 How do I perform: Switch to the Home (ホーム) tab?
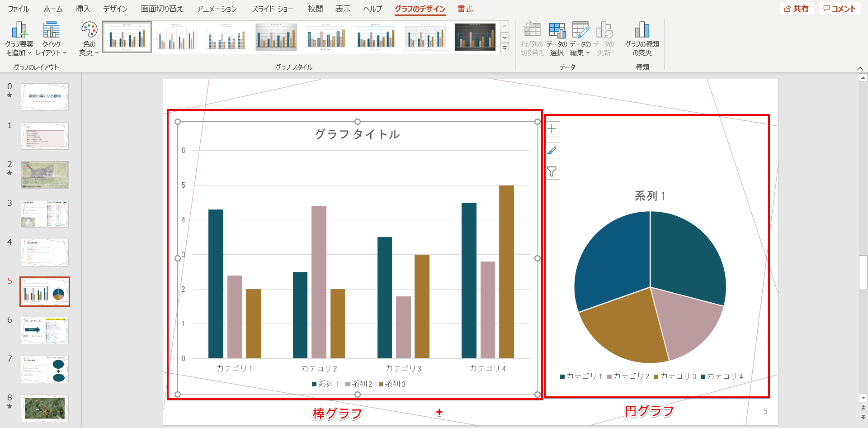coord(53,9)
